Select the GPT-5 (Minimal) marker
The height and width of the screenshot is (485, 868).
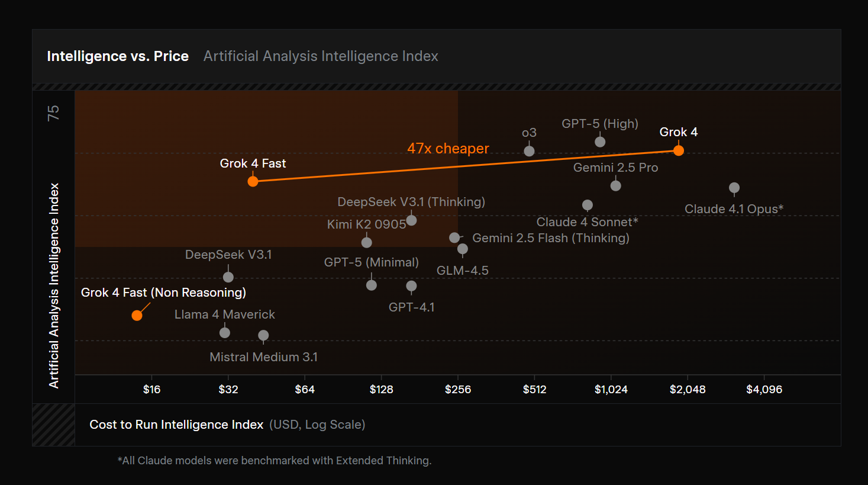pyautogui.click(x=372, y=285)
